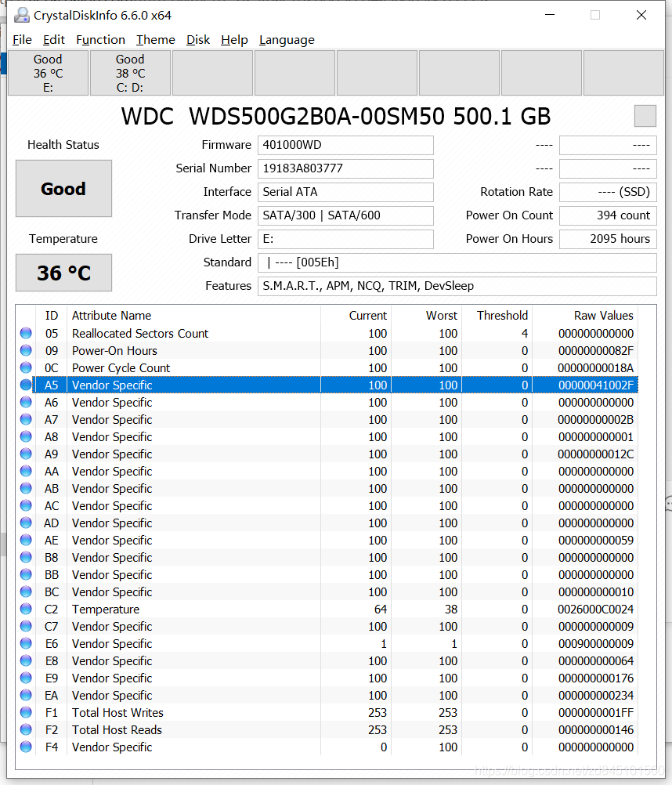This screenshot has width=672, height=785.
Task: Click the Raw Values column header
Action: point(585,316)
